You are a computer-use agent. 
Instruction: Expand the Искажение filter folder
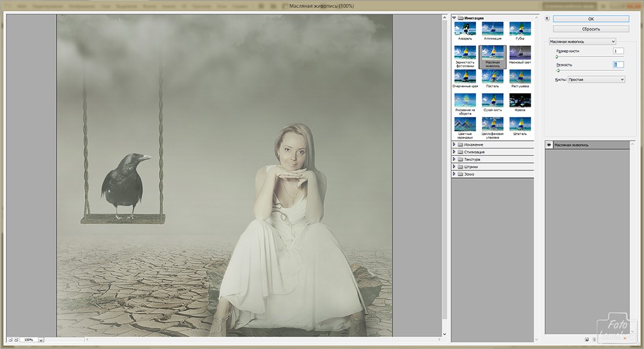point(454,145)
